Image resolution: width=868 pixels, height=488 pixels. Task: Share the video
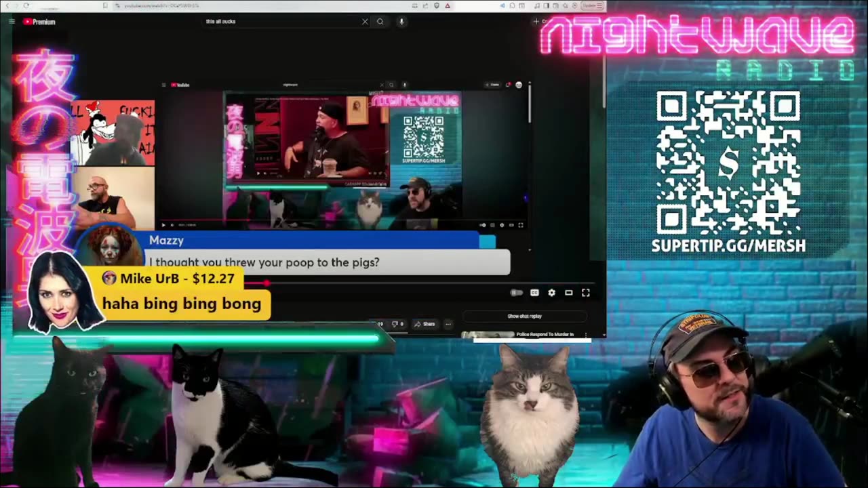pos(425,324)
